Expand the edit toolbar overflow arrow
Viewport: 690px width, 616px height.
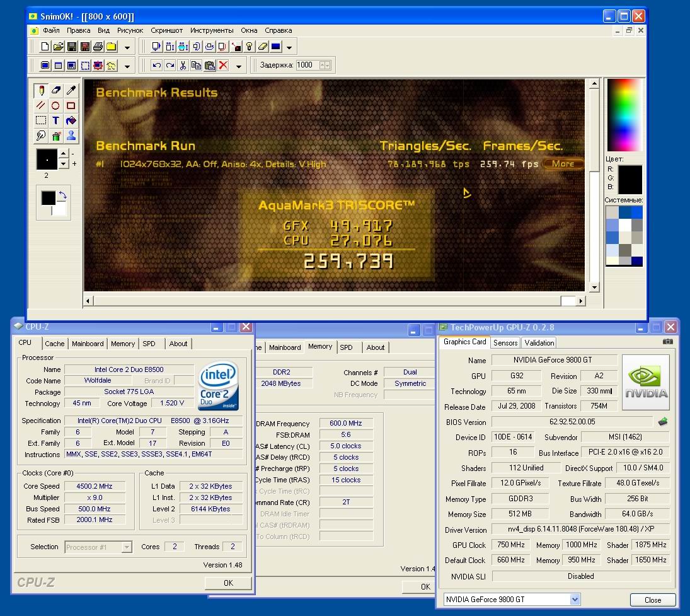point(239,66)
